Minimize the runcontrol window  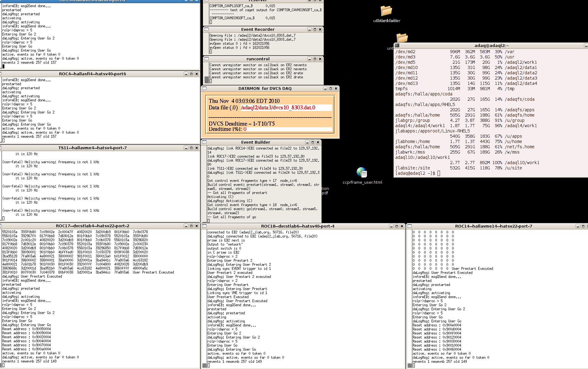click(x=309, y=59)
